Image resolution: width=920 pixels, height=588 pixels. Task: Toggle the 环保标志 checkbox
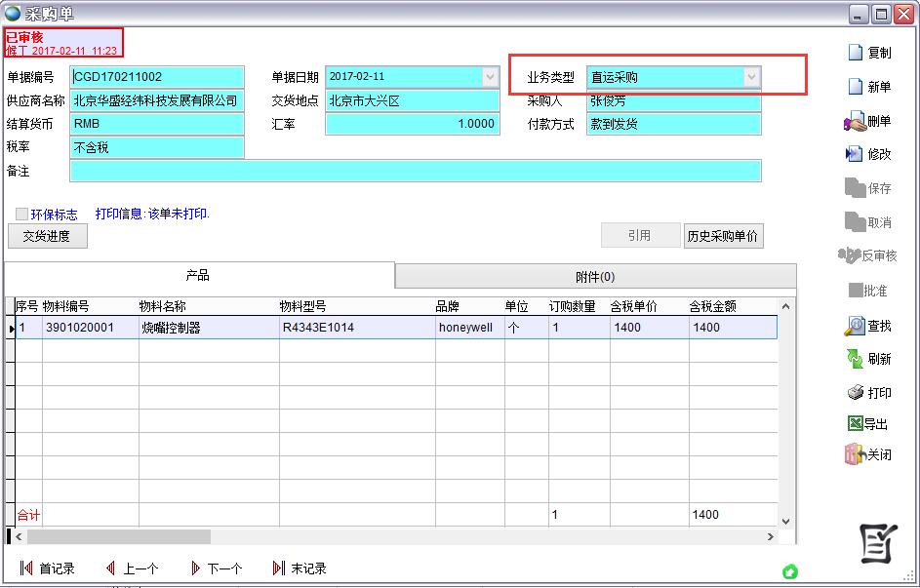pos(21,214)
